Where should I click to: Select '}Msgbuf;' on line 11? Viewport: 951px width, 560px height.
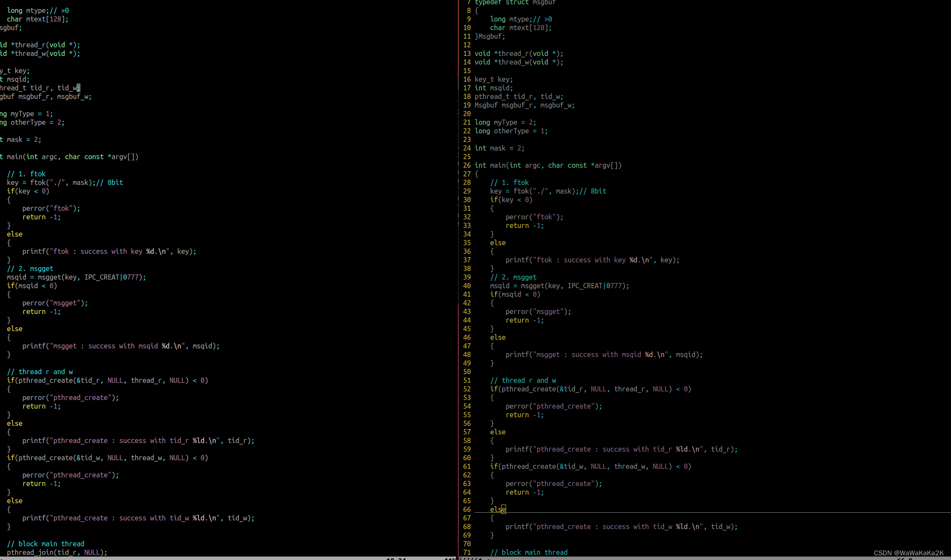click(490, 37)
